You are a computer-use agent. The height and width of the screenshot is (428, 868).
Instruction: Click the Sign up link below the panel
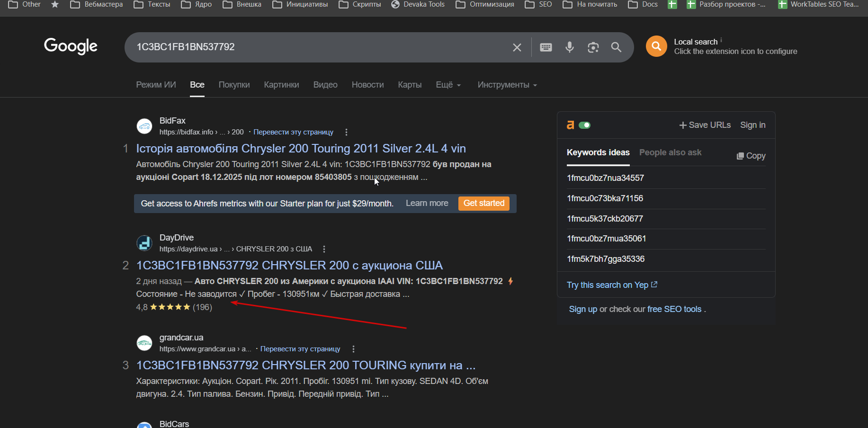click(x=583, y=309)
